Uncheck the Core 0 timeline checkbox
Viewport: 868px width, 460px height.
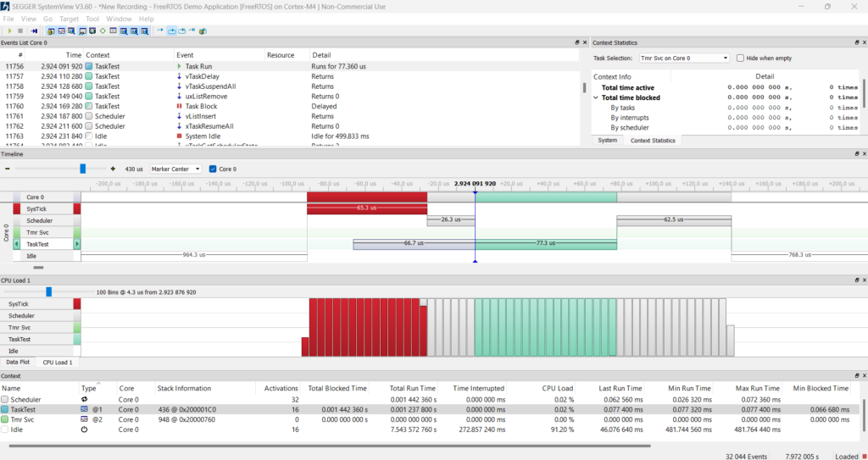213,169
